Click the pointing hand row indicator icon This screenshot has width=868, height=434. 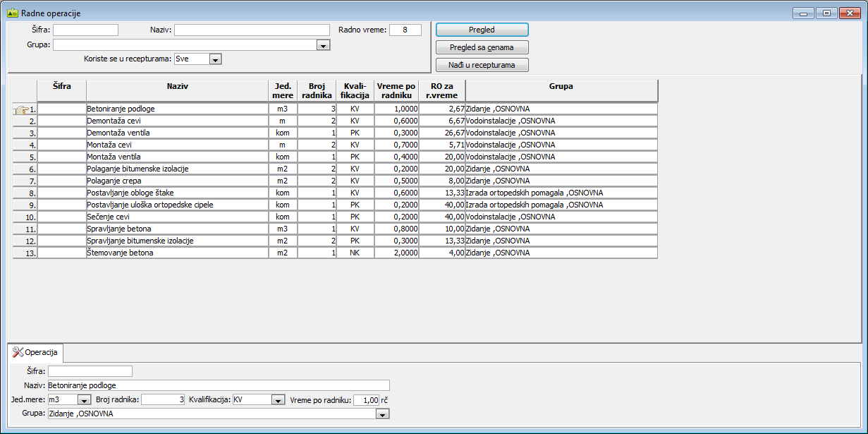pyautogui.click(x=20, y=109)
